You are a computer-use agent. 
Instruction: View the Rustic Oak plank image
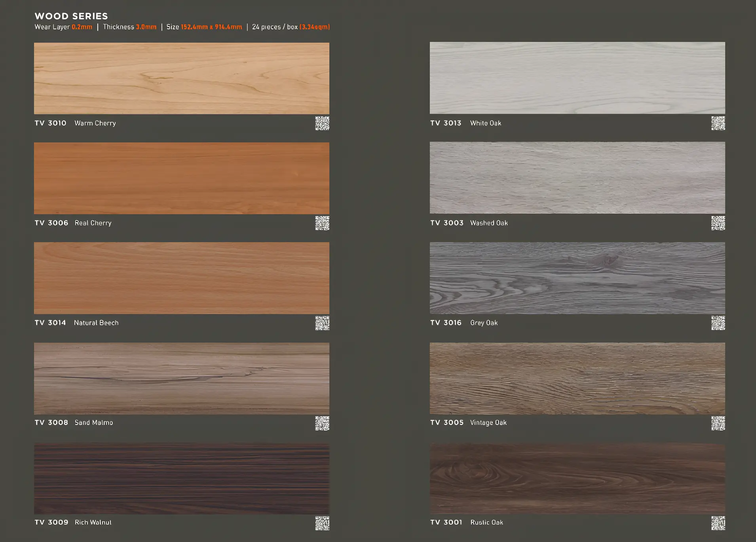tap(577, 479)
